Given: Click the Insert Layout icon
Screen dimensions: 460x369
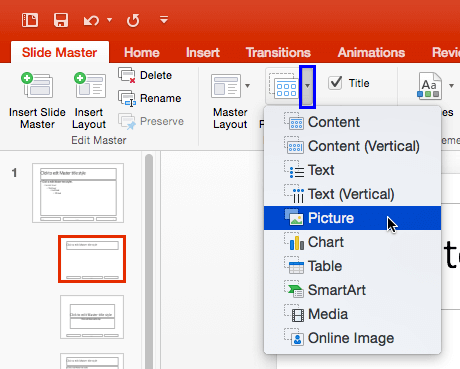Looking at the screenshot, I should tap(90, 85).
